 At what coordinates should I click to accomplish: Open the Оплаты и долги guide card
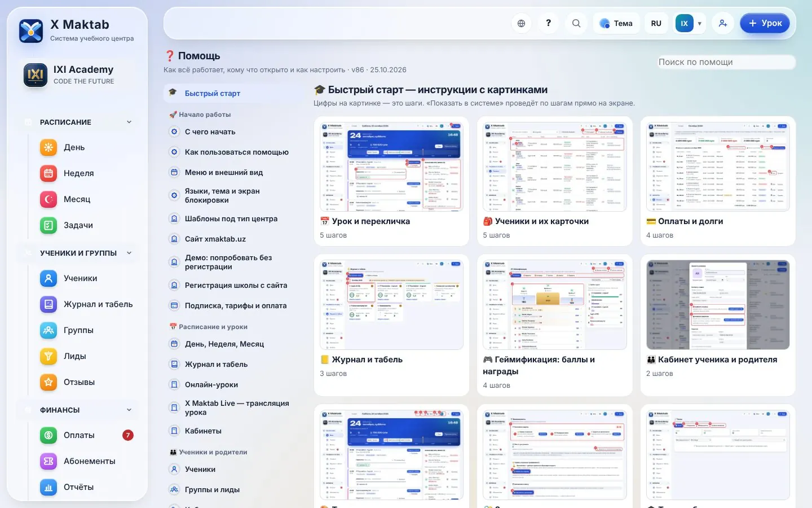point(718,181)
